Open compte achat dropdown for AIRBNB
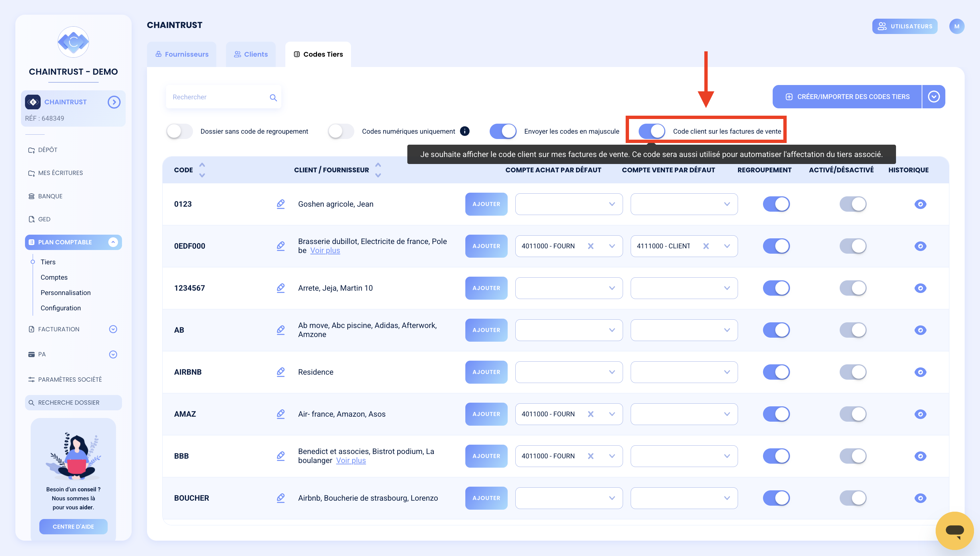 click(569, 372)
